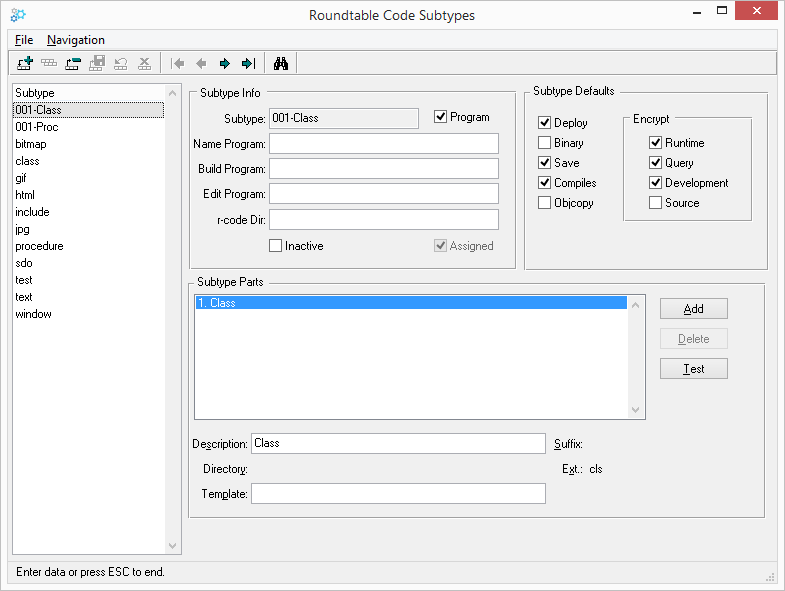The width and height of the screenshot is (785, 591).
Task: Select 'include' in subtype list
Action: pyautogui.click(x=88, y=212)
